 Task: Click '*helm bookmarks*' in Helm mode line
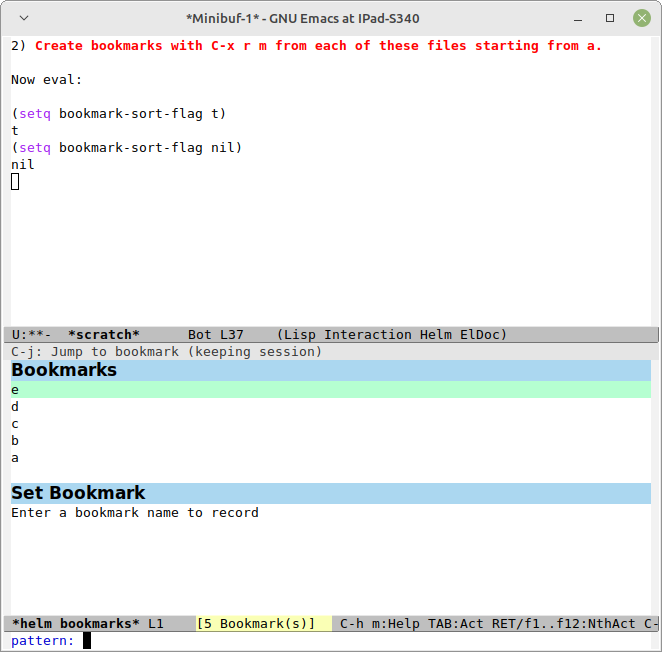(x=76, y=623)
